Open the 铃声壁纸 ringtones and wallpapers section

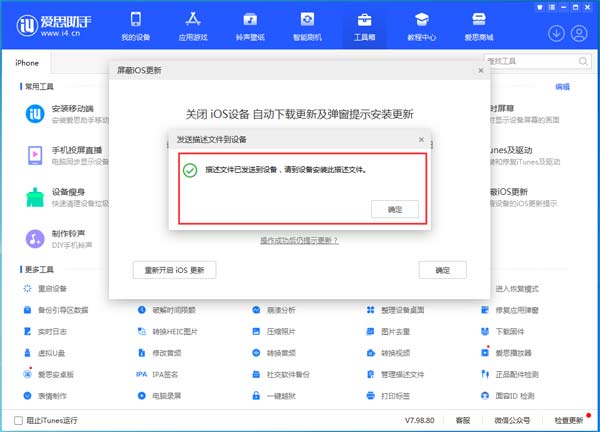tap(250, 26)
